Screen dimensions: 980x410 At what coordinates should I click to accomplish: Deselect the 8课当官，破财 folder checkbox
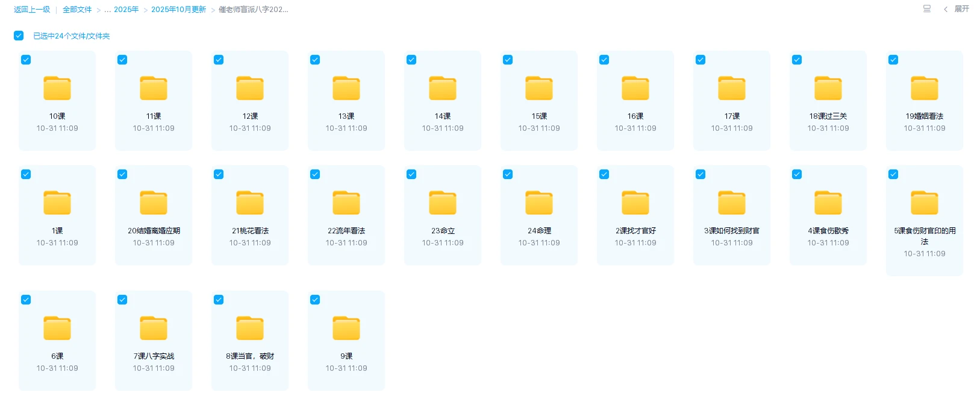tap(219, 300)
